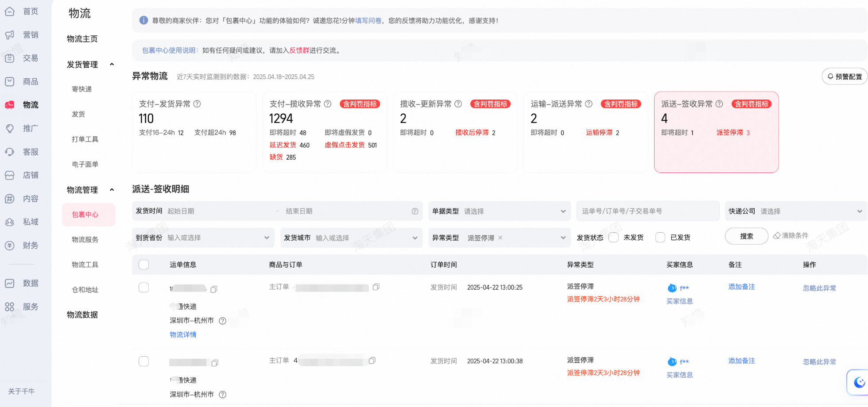Open 预警配置 settings
Screen dimensions: 868x407
click(845, 77)
